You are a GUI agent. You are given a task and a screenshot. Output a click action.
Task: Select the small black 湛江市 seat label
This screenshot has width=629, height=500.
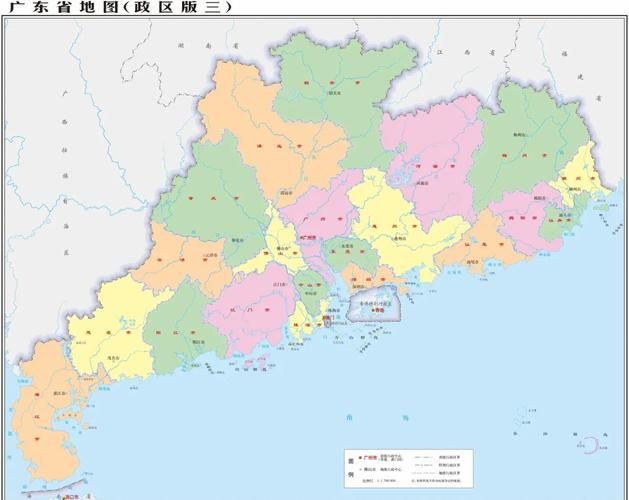pos(60,393)
